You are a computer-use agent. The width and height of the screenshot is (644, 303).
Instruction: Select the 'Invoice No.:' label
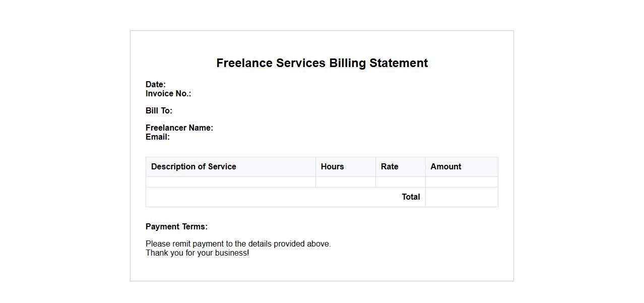point(168,94)
